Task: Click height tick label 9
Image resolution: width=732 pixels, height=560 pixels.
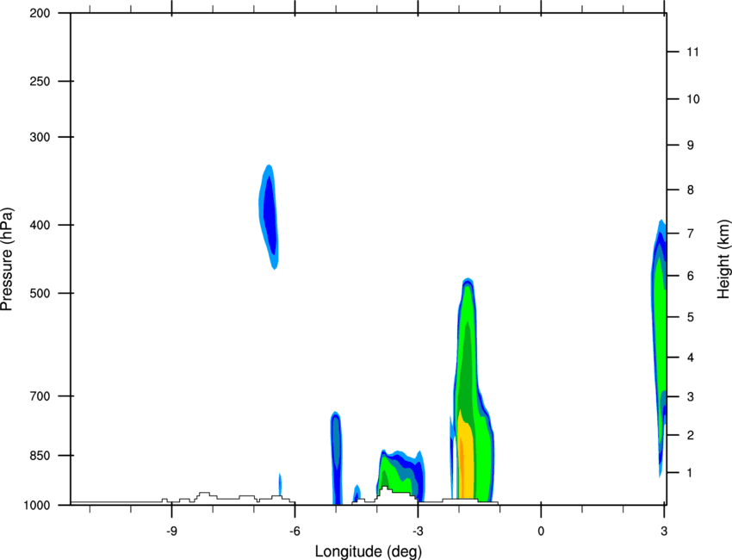Action: tap(691, 146)
